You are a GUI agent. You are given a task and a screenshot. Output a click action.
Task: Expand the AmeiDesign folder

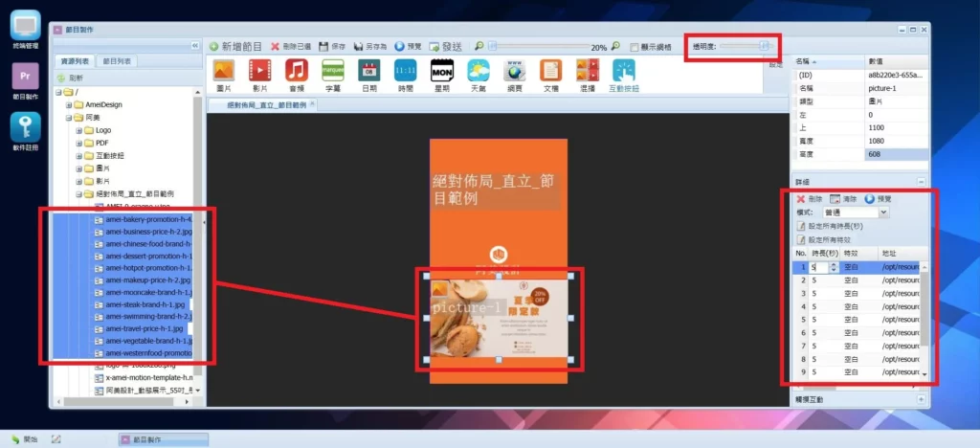(x=70, y=104)
